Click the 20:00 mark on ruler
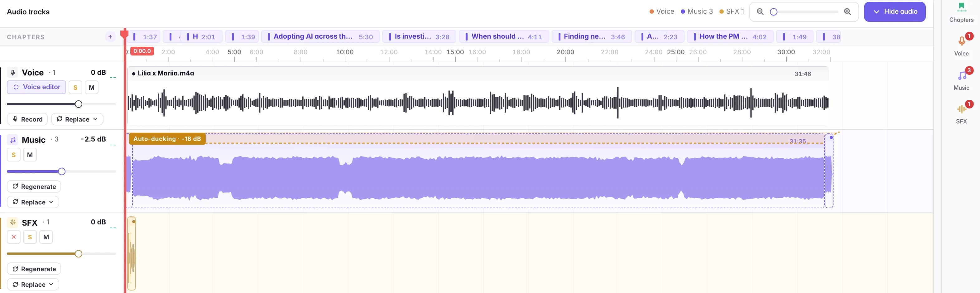 [565, 52]
